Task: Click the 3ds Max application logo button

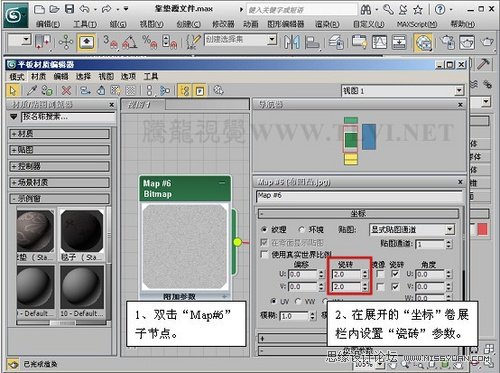Action: pyautogui.click(x=16, y=15)
